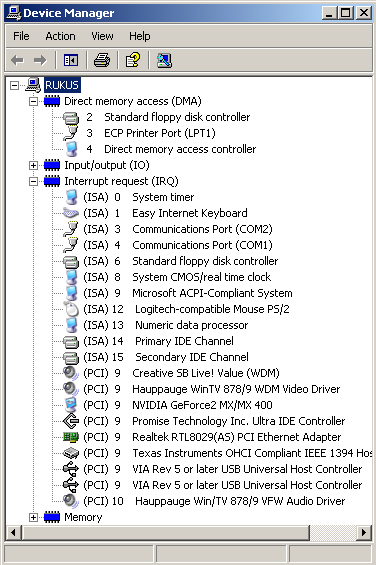Click the horizontal scrollbar thumb
The height and width of the screenshot is (565, 376).
coord(165,533)
